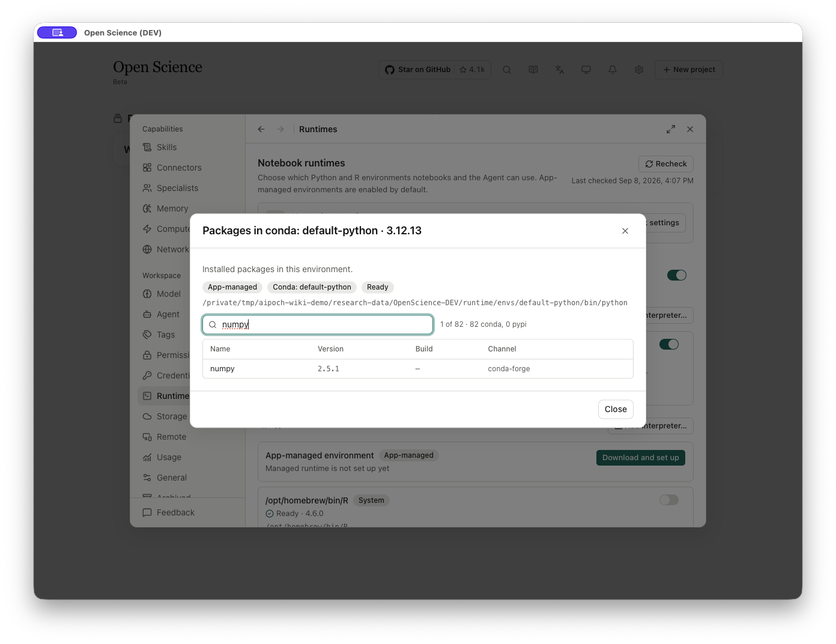This screenshot has height=644, width=836.
Task: Click the Credentials key icon
Action: pos(147,375)
